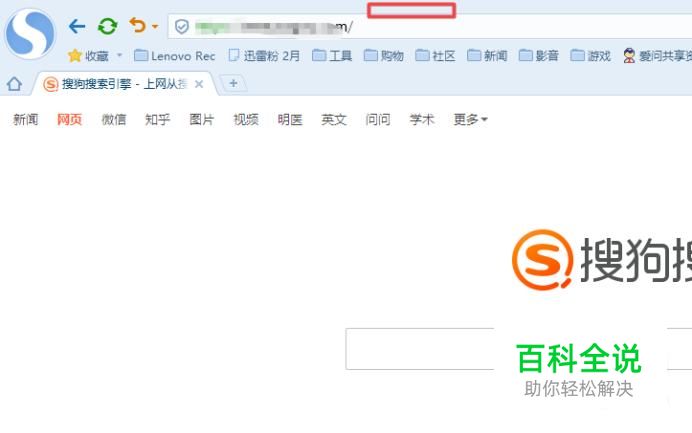The image size is (692, 433).
Task: Open the 影音 bookmark folder
Action: pos(538,56)
